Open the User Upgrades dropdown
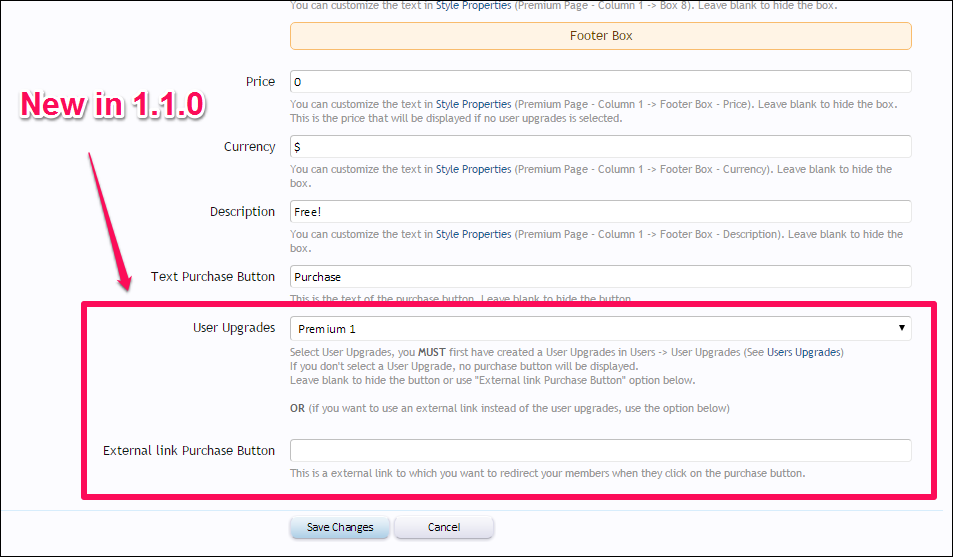The height and width of the screenshot is (557, 953). (x=600, y=329)
